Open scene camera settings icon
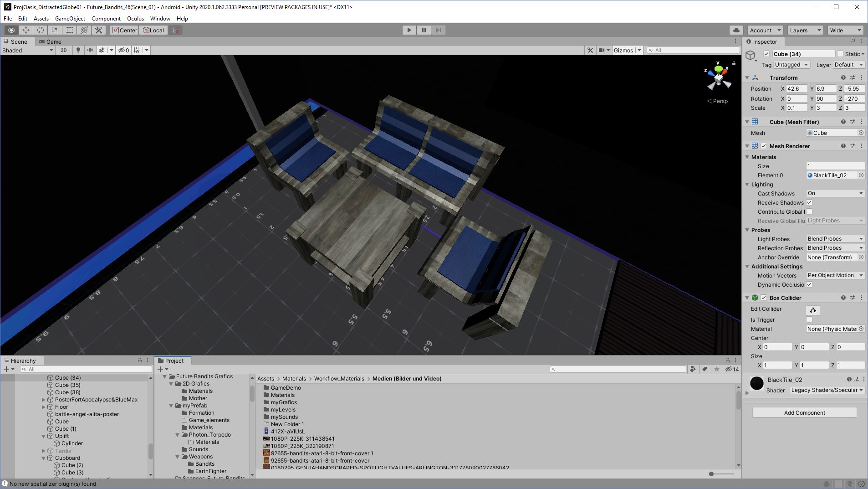This screenshot has width=868, height=489. point(602,50)
